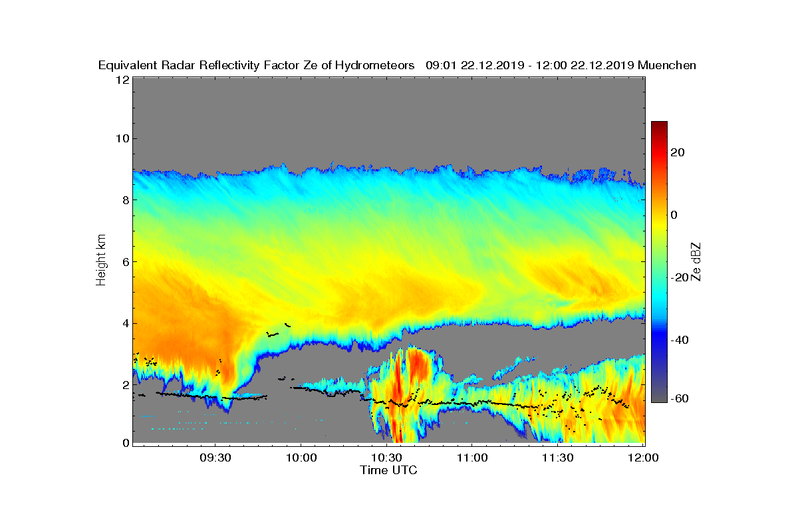
Task: Click the colorbar value label '20'
Action: [678, 152]
